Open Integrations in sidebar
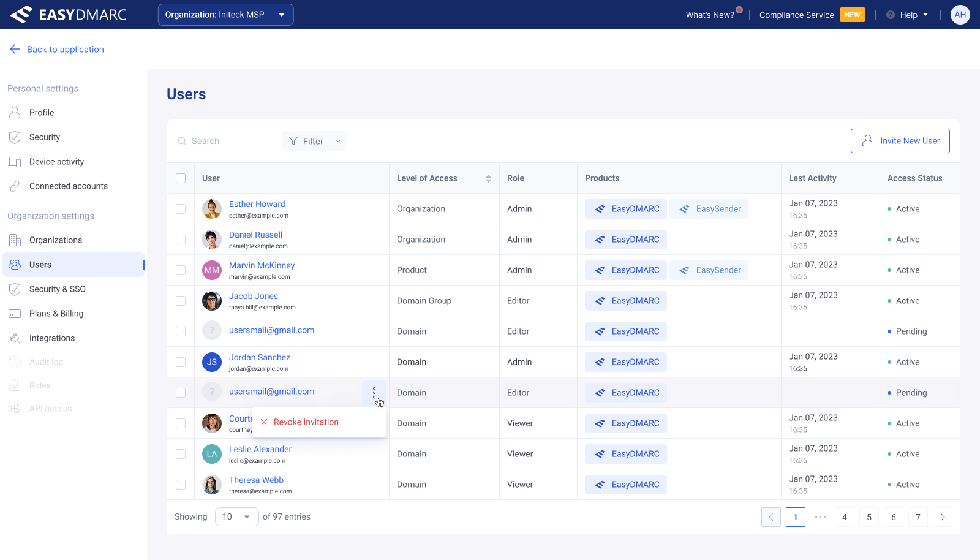Viewport: 980px width, 560px height. point(73,338)
